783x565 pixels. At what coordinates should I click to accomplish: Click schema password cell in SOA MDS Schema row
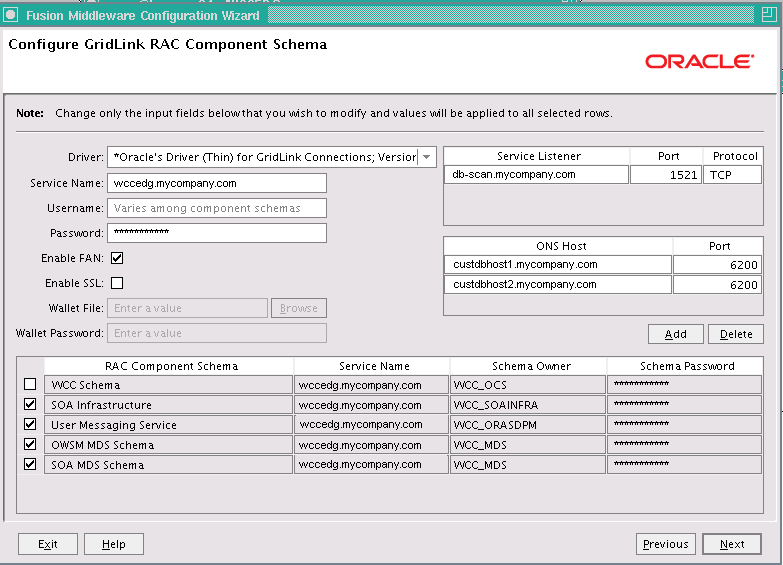pyautogui.click(x=685, y=465)
